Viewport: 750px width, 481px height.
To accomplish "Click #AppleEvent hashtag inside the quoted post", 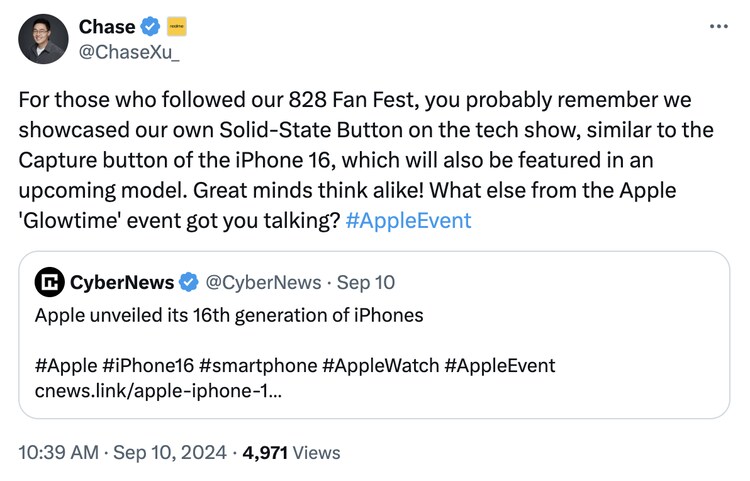I will point(500,366).
